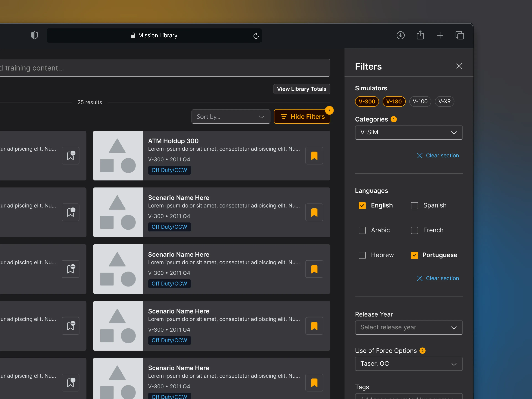The height and width of the screenshot is (399, 532).
Task: Click the Mission Library address bar
Action: tap(154, 36)
